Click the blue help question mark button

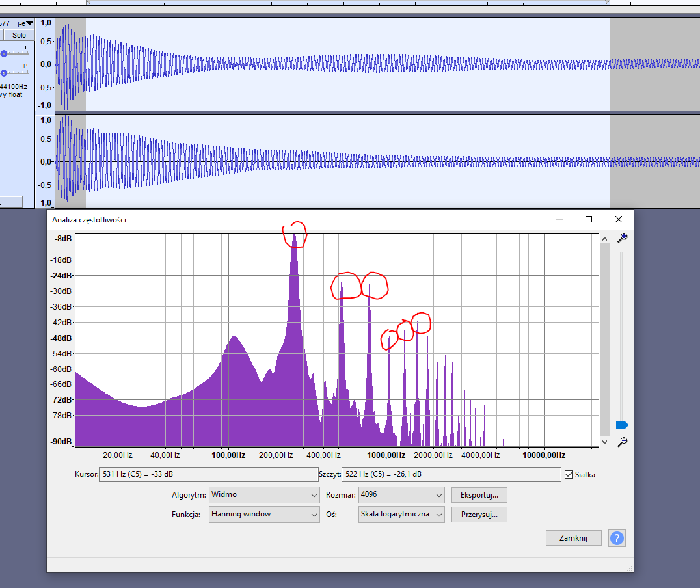(x=617, y=538)
